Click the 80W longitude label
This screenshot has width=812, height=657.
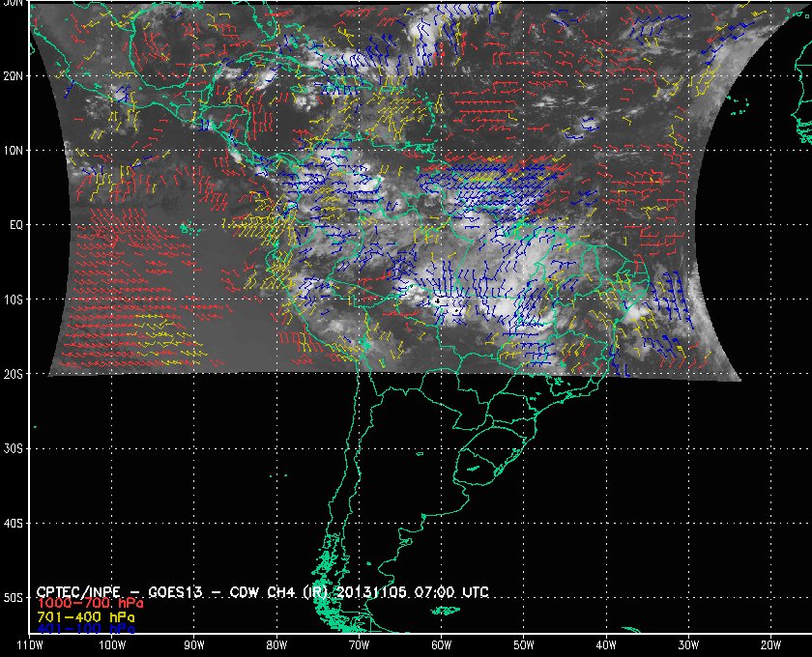pyautogui.click(x=276, y=645)
